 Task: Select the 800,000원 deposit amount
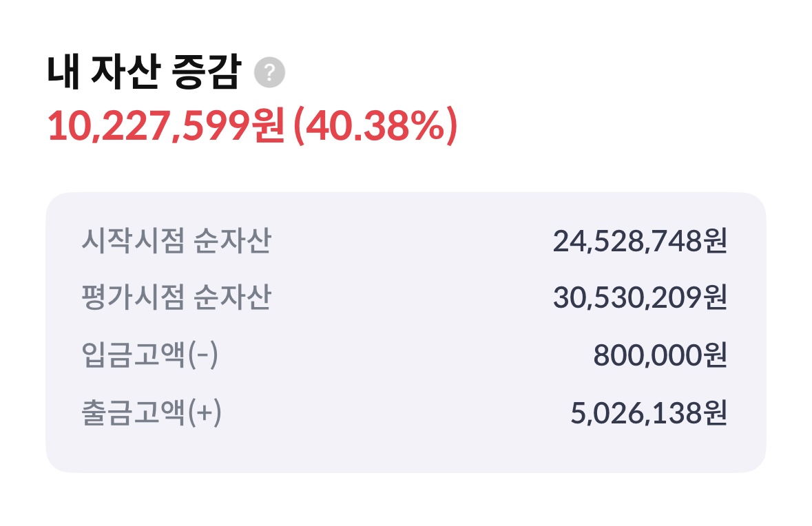coord(659,357)
